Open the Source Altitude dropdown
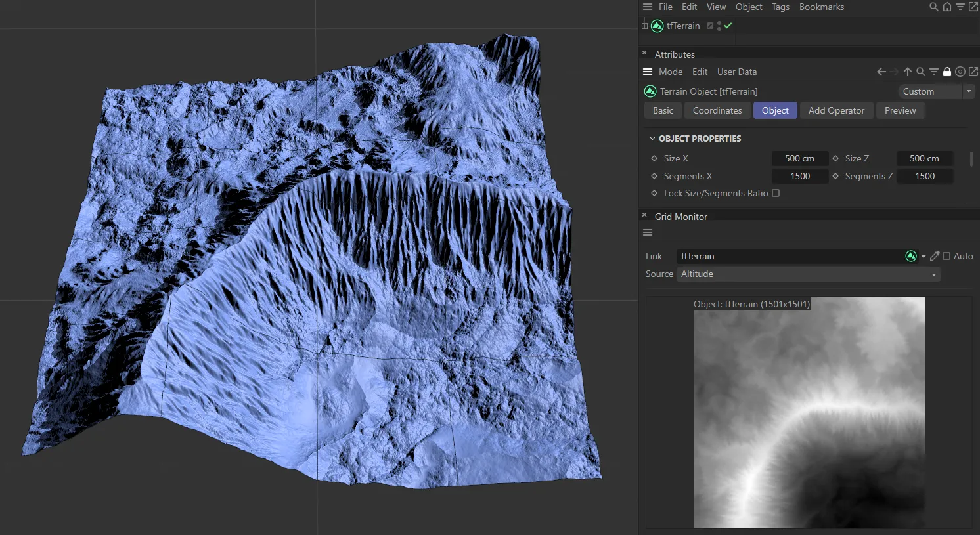Viewport: 980px width, 535px height. 808,274
